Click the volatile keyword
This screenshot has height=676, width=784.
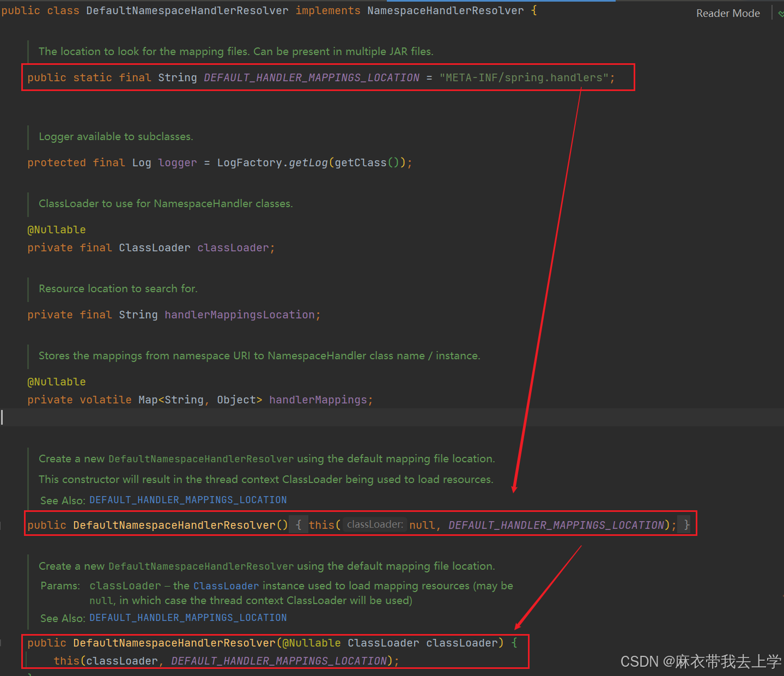click(106, 400)
